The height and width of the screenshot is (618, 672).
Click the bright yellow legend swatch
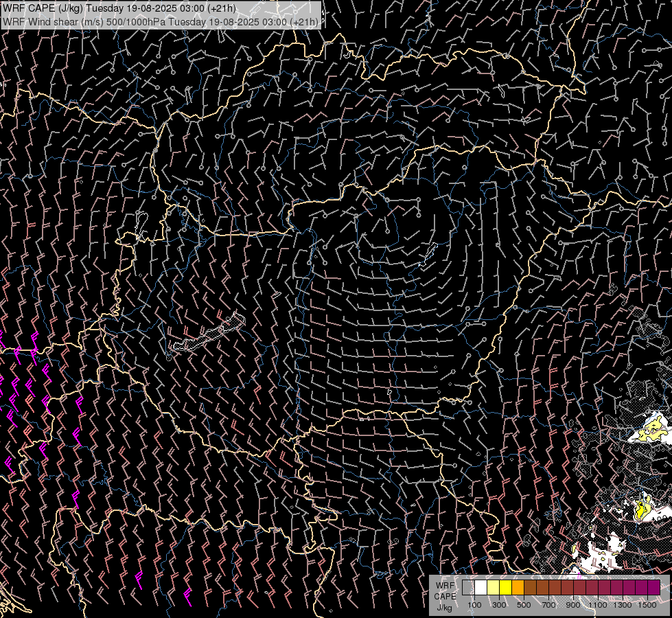point(506,587)
